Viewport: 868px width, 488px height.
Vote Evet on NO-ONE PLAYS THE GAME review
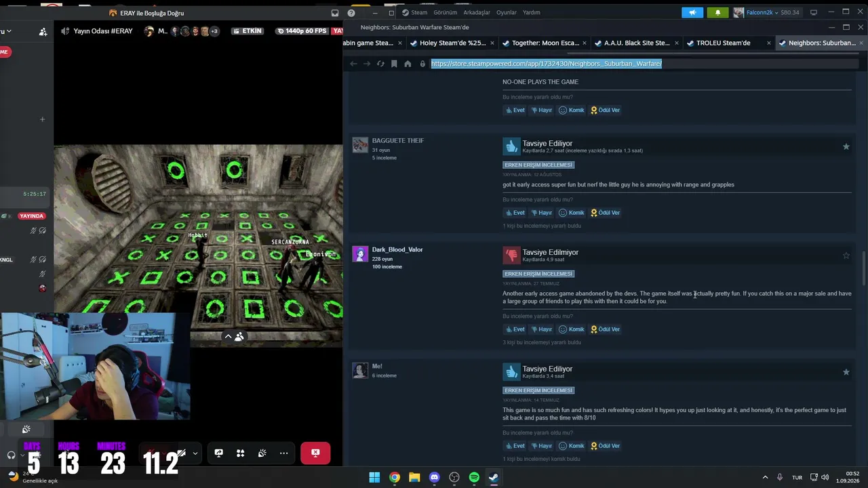(515, 110)
